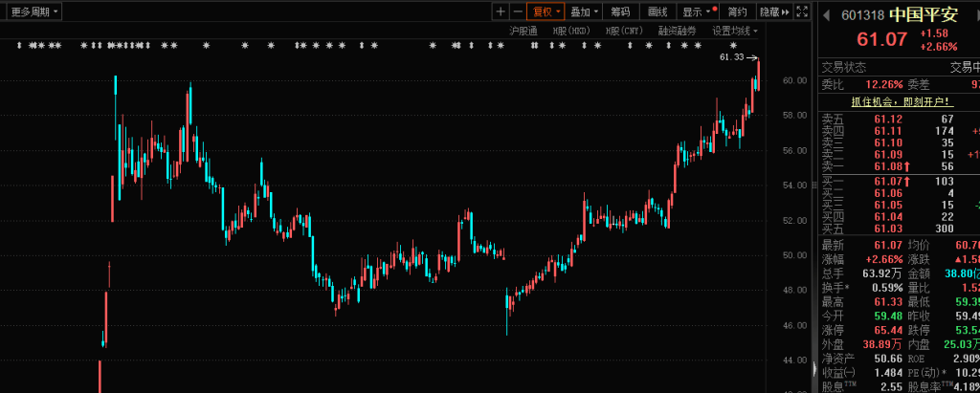Click the 金额 amount label
The width and height of the screenshot is (980, 393).
(918, 273)
